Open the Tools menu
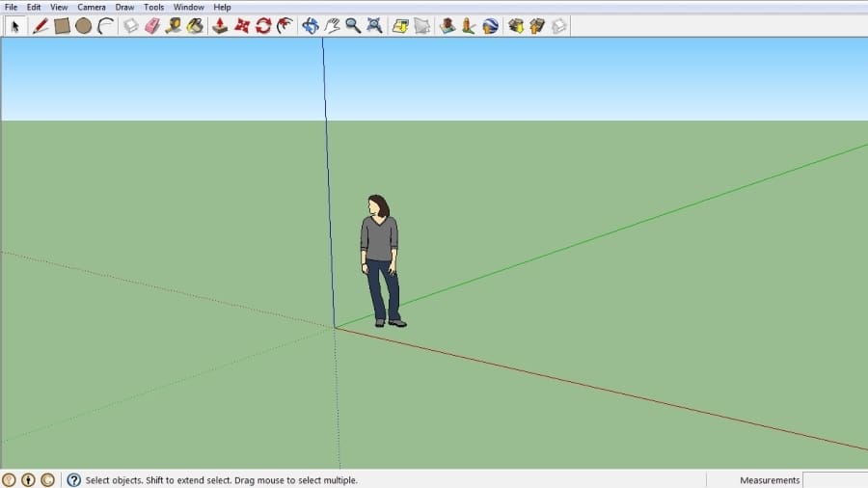The image size is (868, 488). [154, 7]
